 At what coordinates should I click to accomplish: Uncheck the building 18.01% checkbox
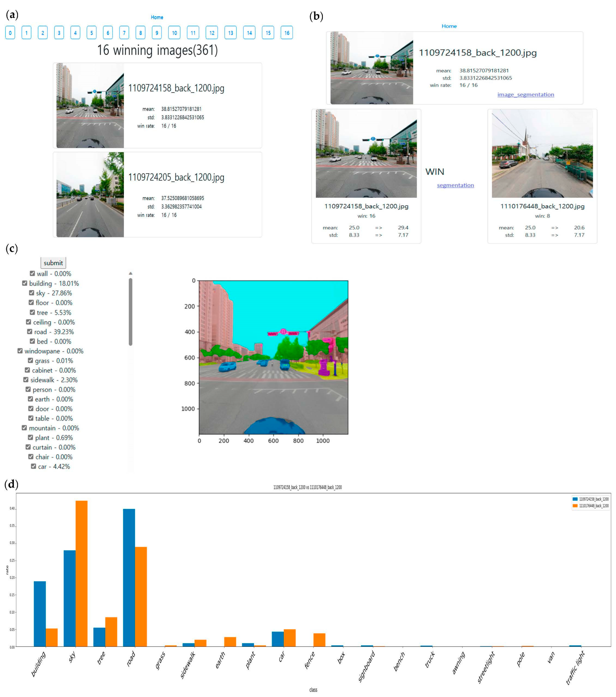tap(25, 283)
